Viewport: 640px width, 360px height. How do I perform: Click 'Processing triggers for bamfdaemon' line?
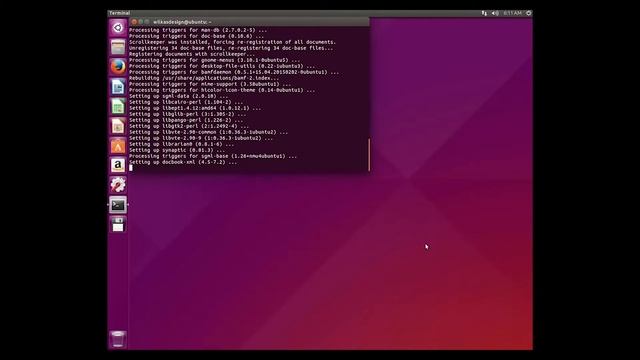pos(234,72)
